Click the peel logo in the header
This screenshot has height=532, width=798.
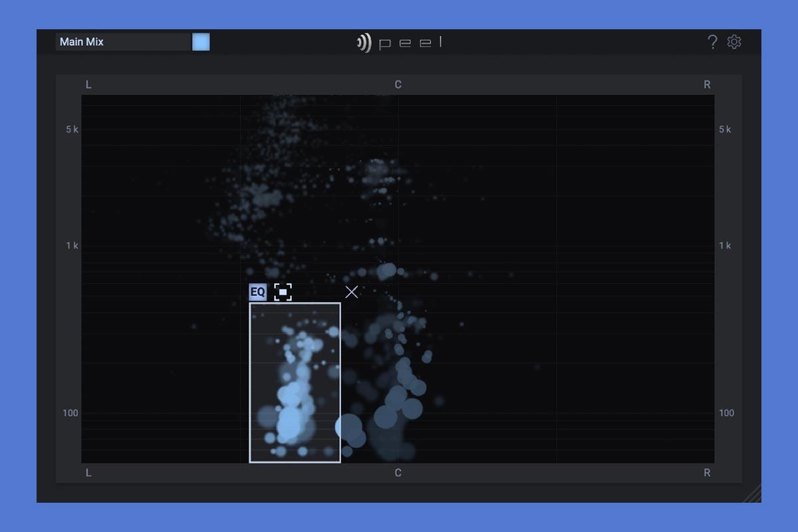(399, 43)
